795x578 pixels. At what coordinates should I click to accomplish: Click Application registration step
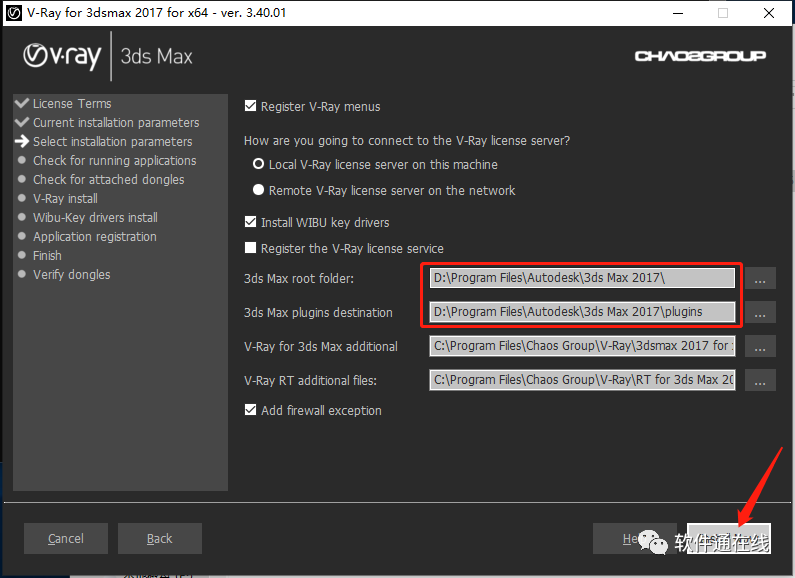pos(95,237)
